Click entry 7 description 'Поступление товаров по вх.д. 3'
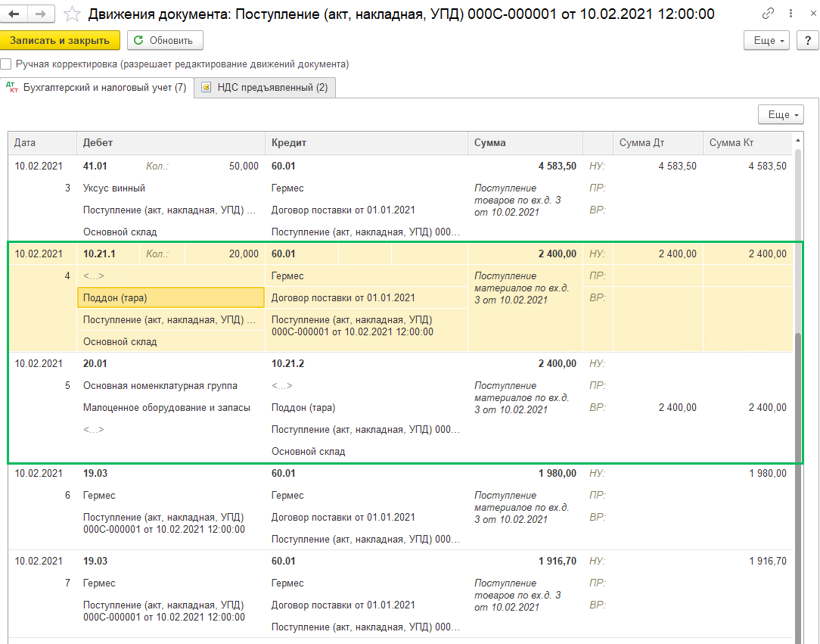Viewport: 820px width, 644px height. 517,595
